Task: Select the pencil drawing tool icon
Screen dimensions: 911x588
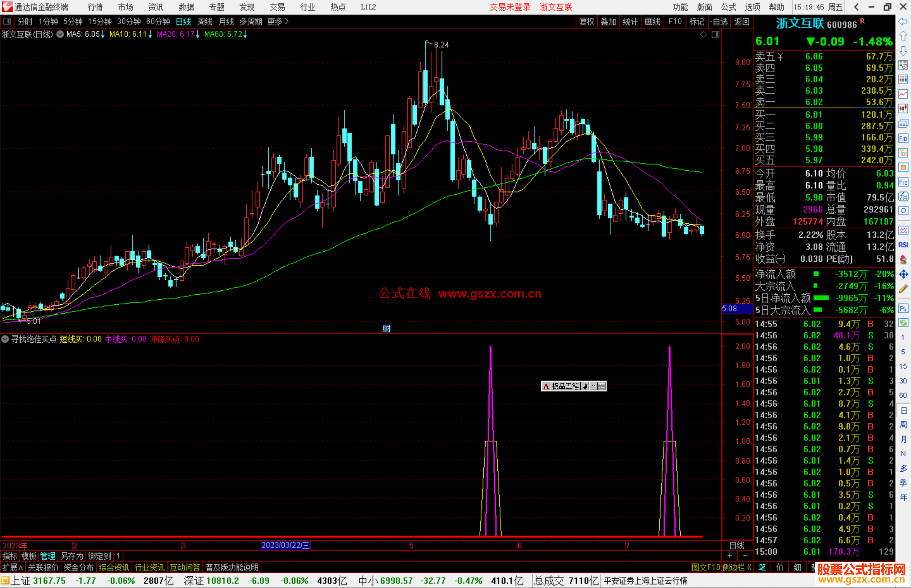Action: 903,289
